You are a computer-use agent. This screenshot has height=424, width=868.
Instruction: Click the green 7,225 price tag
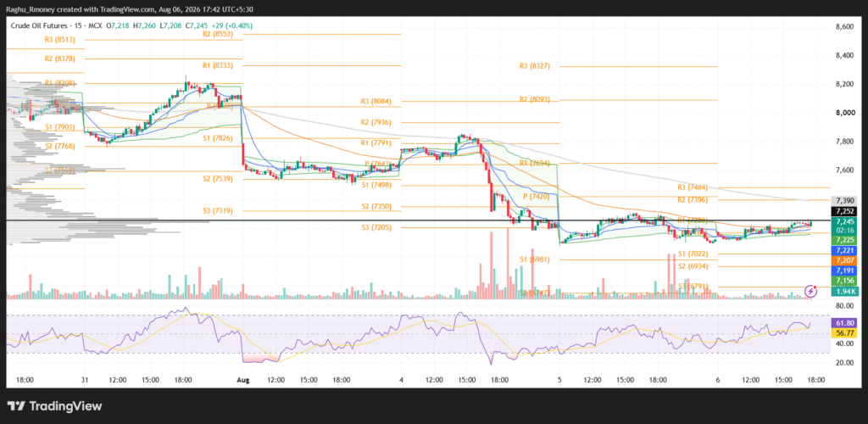[845, 240]
